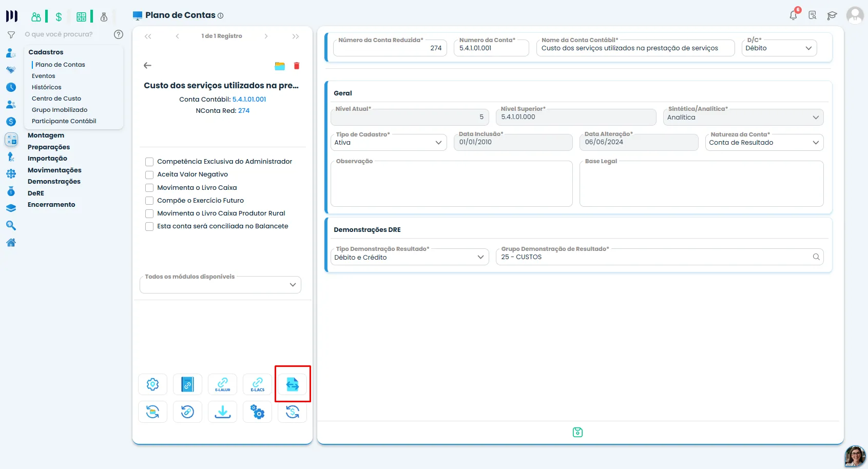Open the blue book with link icon
868x469 pixels.
coord(187,384)
